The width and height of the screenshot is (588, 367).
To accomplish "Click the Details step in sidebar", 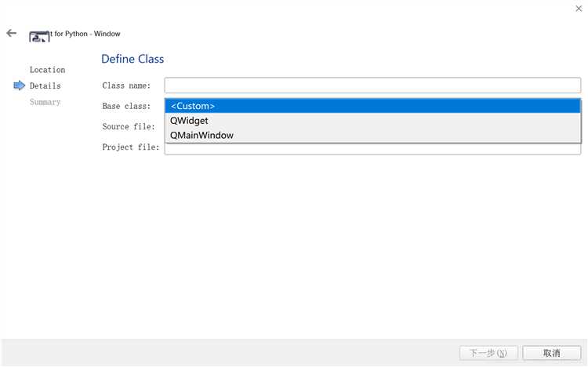I will (45, 86).
